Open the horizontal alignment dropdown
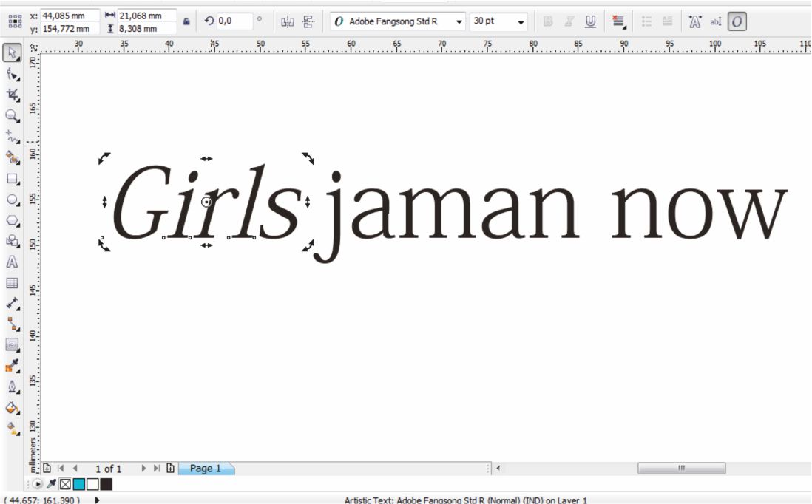 click(x=619, y=21)
